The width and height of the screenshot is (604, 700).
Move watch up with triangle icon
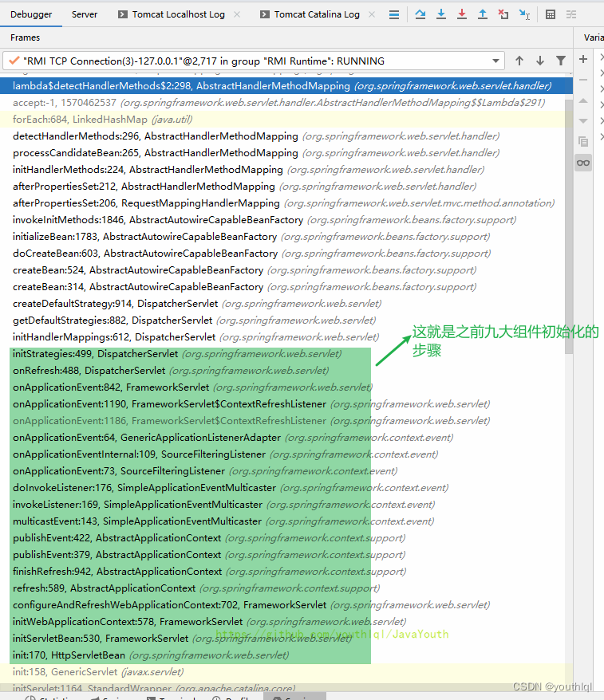click(583, 101)
